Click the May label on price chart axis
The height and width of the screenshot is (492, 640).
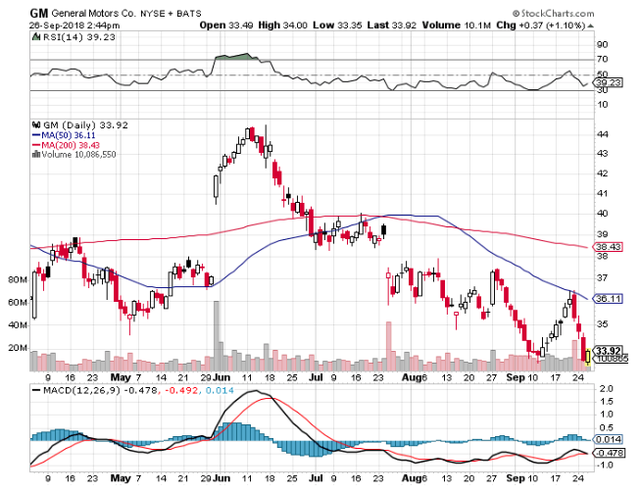(x=121, y=377)
